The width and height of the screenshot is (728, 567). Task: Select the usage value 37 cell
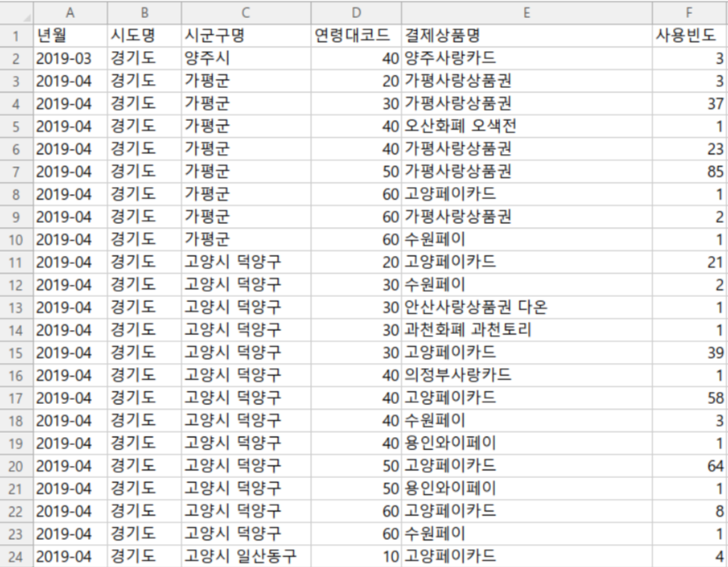[689, 104]
